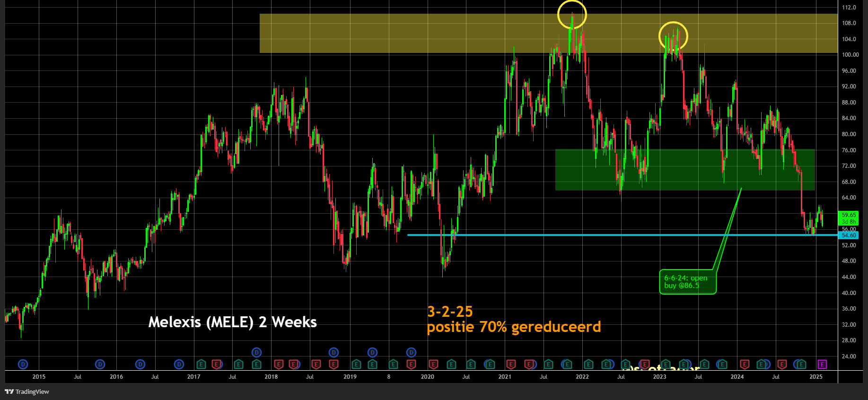This screenshot has width=868, height=400.
Task: Open the green earnings marker in late 2024
Action: point(801,364)
